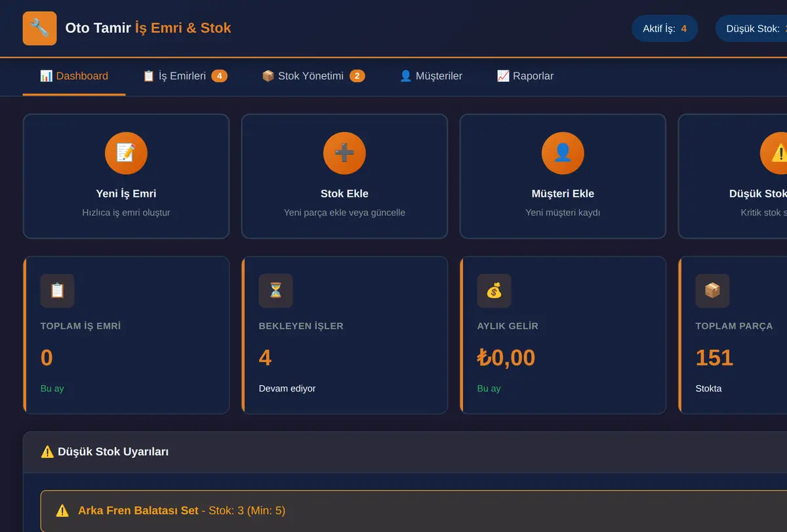787x532 pixels.
Task: Go to the Müşteriler tab
Action: pyautogui.click(x=431, y=76)
